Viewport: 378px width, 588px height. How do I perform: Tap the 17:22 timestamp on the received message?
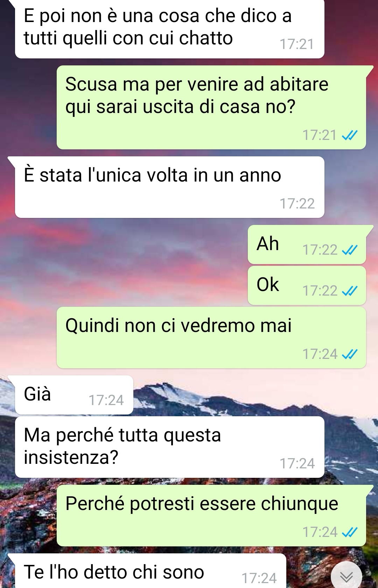pyautogui.click(x=297, y=204)
